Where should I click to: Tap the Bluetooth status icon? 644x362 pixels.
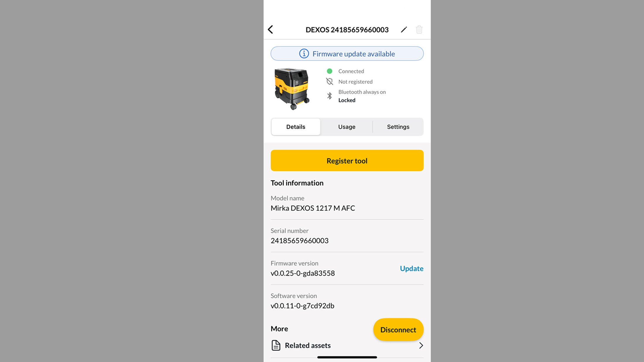coord(329,96)
